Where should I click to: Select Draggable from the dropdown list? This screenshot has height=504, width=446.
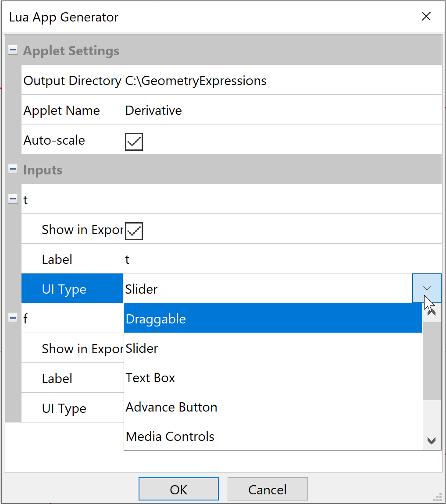point(272,319)
